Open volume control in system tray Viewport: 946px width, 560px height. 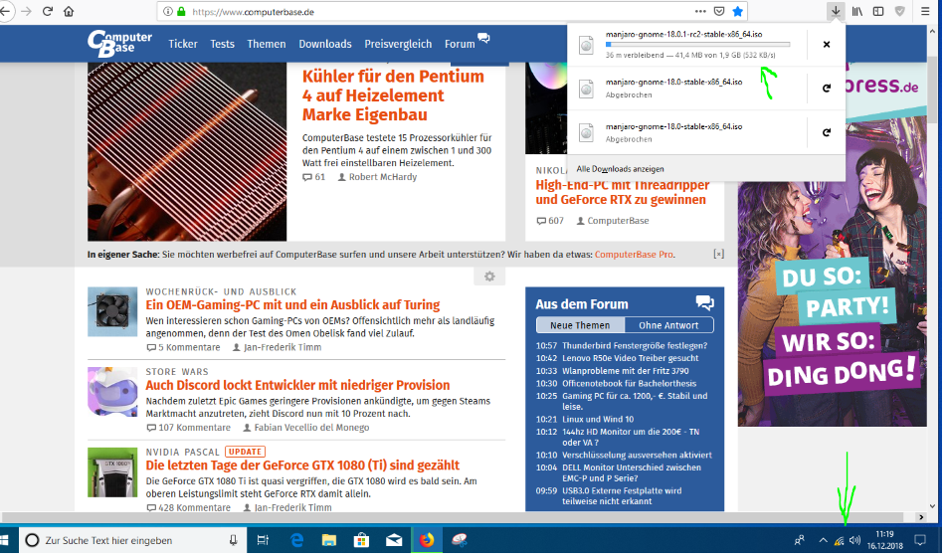pos(854,541)
